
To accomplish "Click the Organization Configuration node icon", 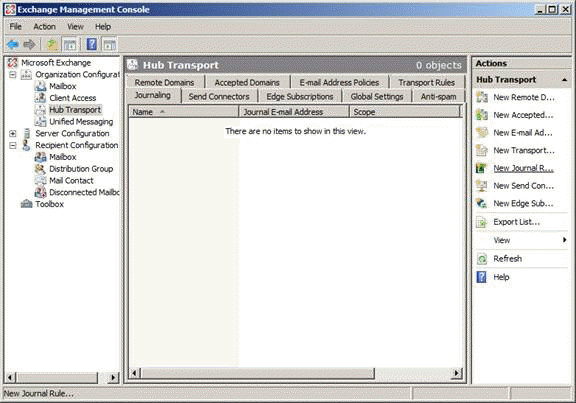I will pos(26,75).
